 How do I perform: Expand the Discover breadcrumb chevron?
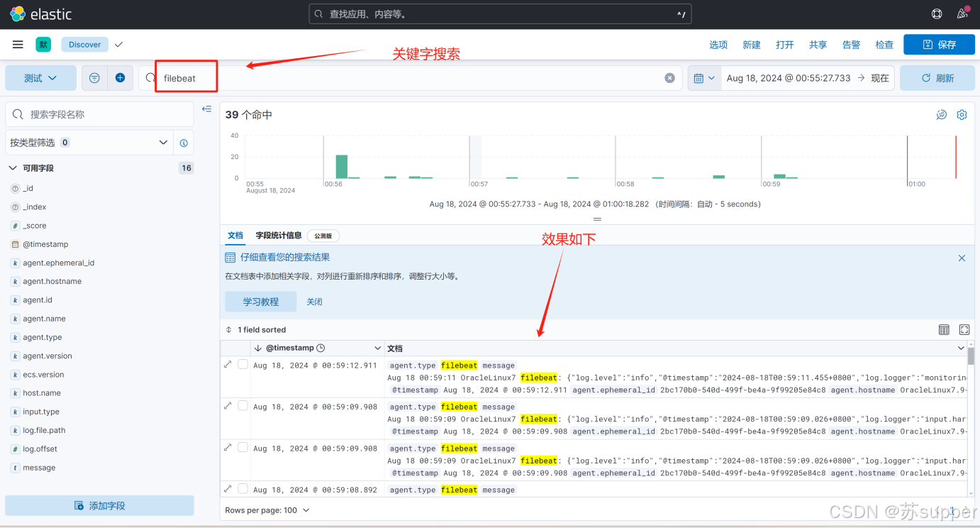[118, 45]
